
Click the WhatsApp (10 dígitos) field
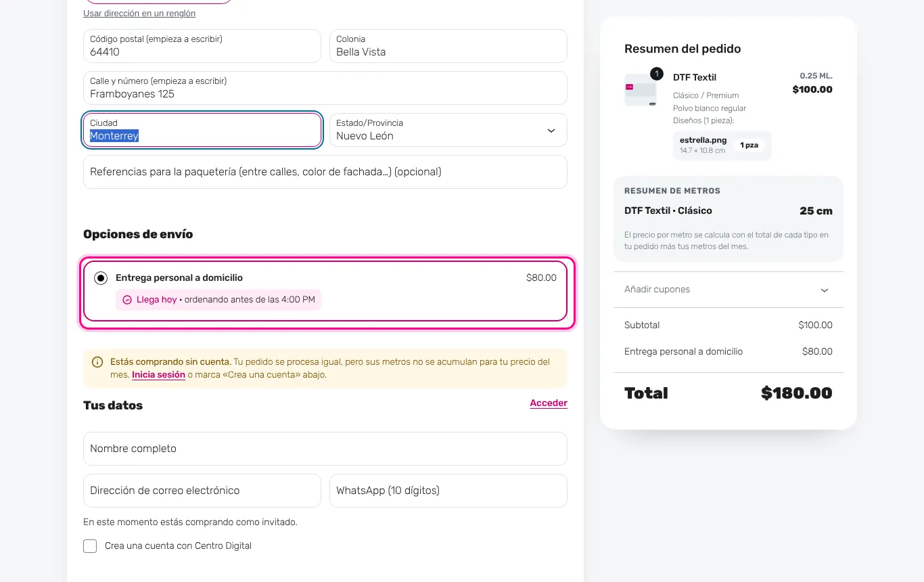coord(448,491)
